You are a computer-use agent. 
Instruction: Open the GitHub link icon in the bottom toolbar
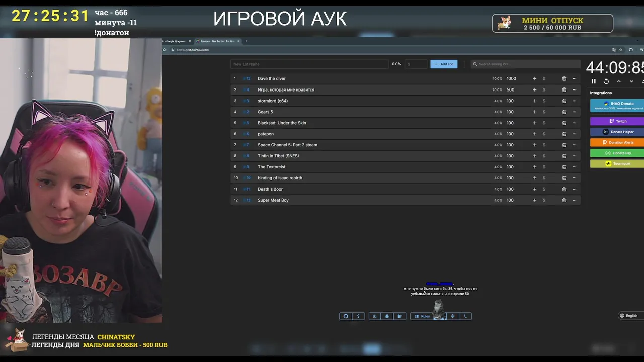tap(346, 316)
